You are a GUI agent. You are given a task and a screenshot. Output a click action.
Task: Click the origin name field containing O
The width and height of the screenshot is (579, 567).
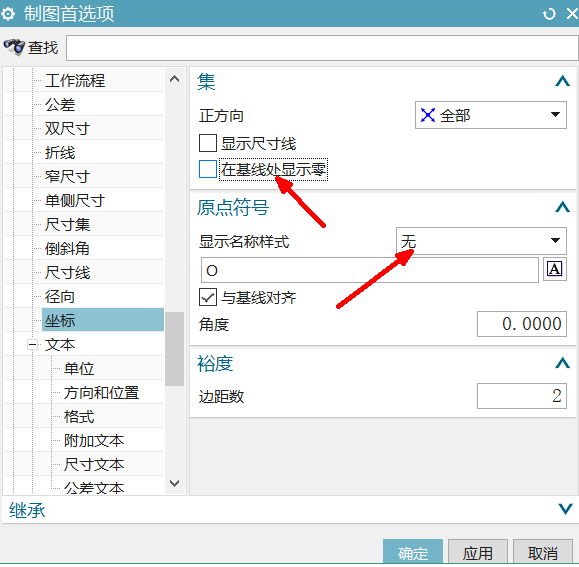pyautogui.click(x=370, y=270)
